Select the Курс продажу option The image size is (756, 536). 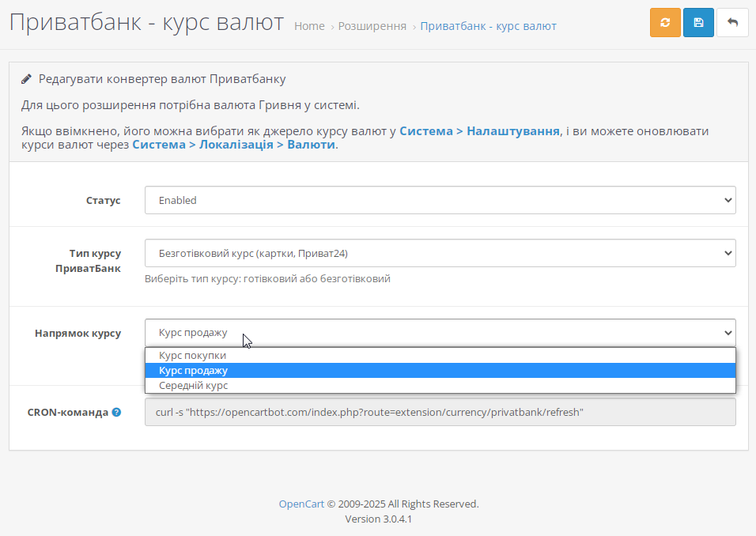[440, 370]
